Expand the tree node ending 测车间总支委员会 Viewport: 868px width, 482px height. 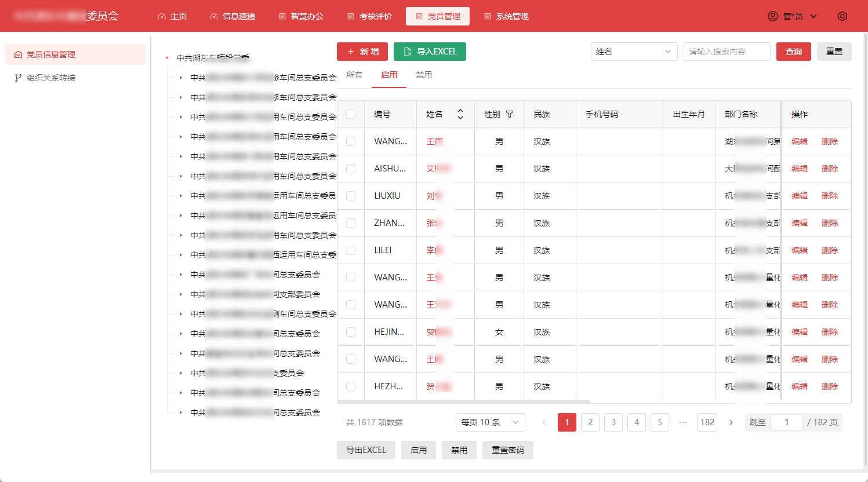pyautogui.click(x=181, y=314)
